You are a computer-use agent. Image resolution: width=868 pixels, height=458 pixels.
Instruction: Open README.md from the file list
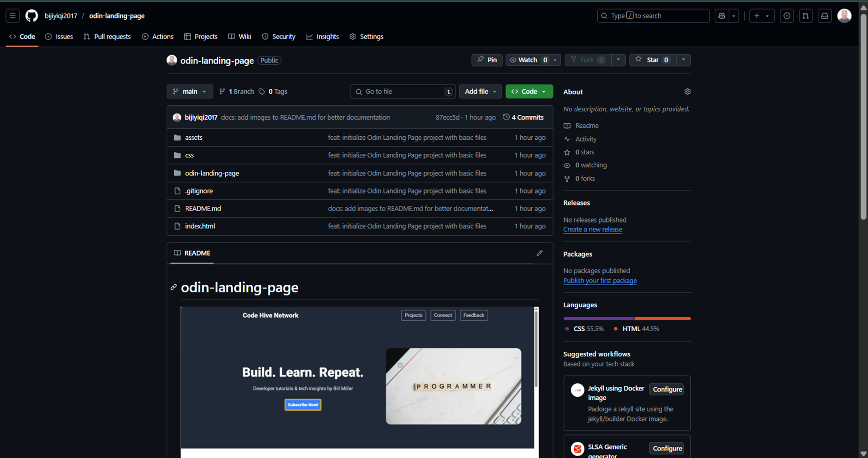coord(203,208)
